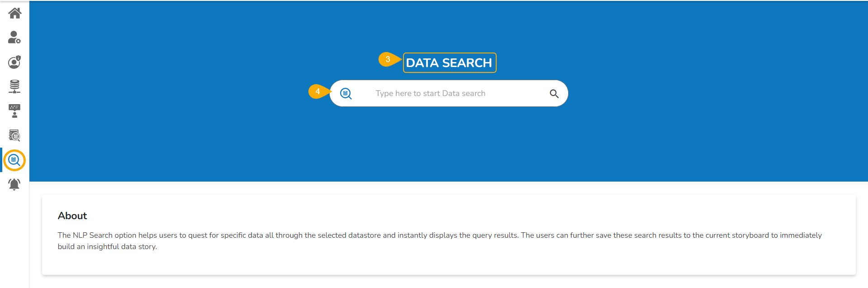Open user settings icon with gear

pyautogui.click(x=14, y=37)
